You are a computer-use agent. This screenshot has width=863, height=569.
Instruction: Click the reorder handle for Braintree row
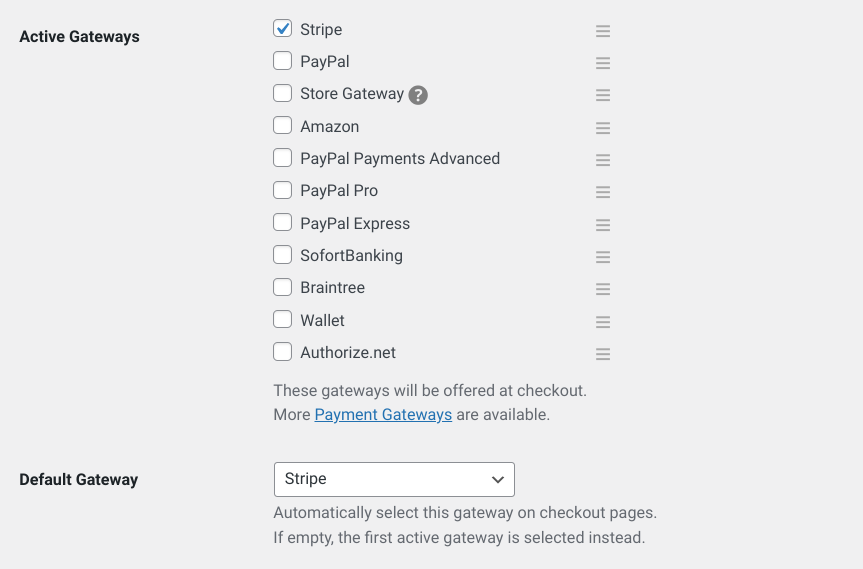[x=603, y=289]
